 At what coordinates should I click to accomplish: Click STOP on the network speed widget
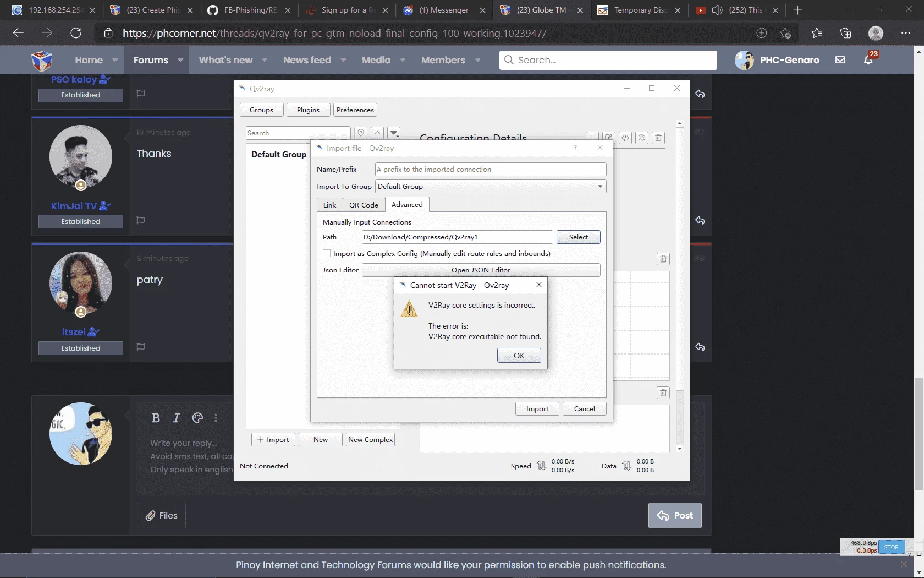point(891,547)
